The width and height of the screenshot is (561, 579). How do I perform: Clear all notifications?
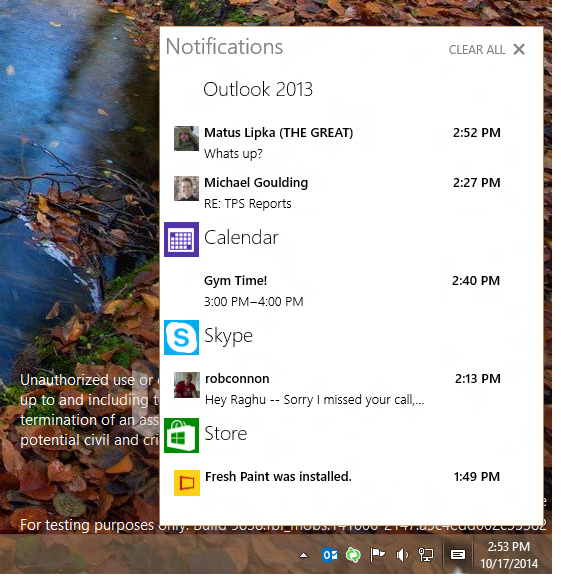click(x=476, y=50)
